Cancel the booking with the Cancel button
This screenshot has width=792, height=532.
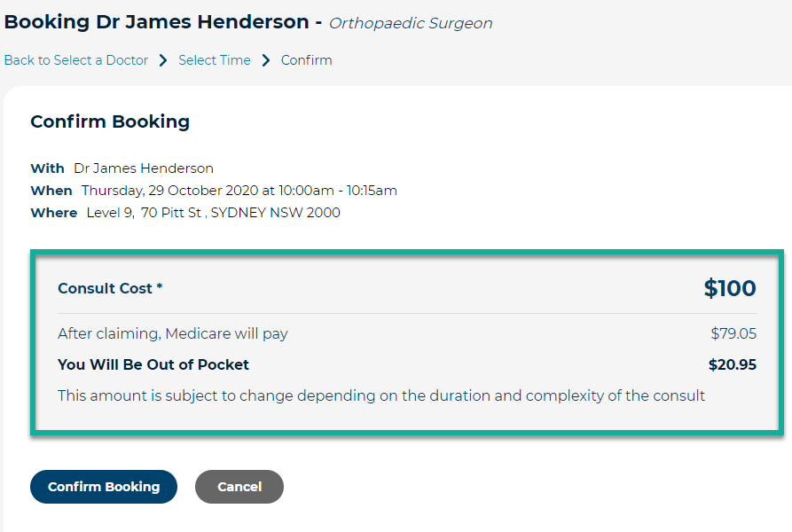[x=239, y=486]
